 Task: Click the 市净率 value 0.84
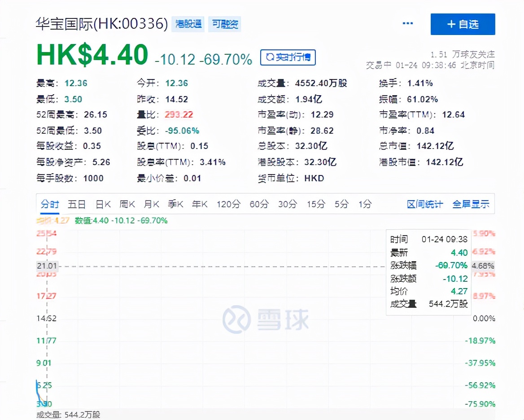click(425, 131)
